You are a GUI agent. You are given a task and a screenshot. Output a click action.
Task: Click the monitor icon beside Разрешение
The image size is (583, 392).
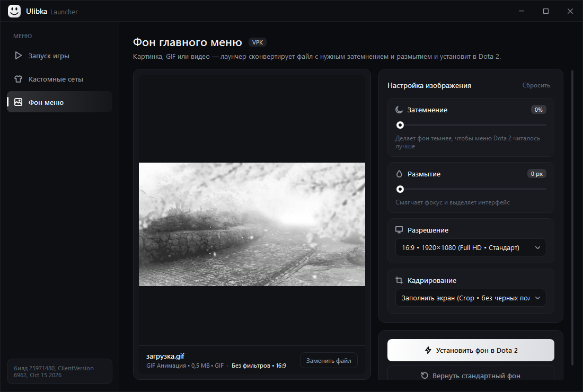pos(399,230)
